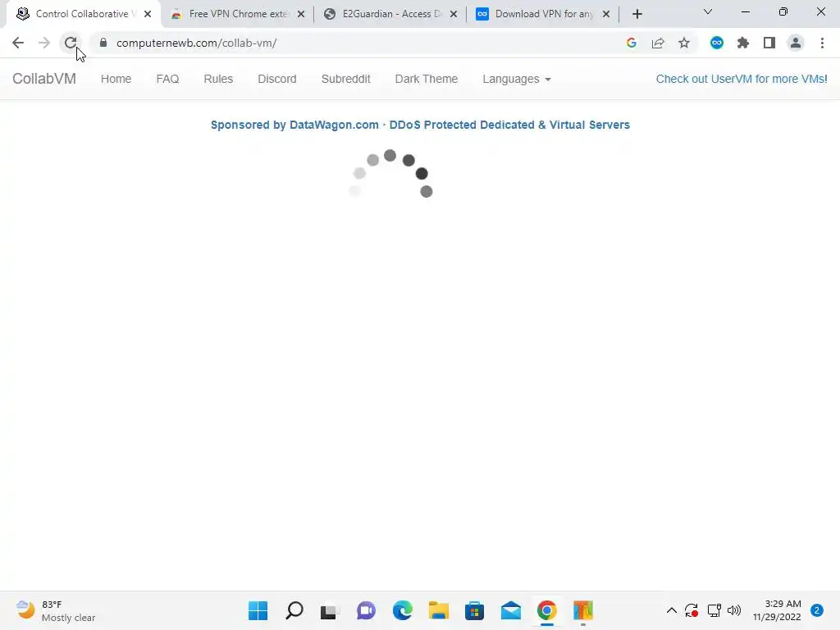Open a new browser tab
The width and height of the screenshot is (840, 630).
tap(637, 14)
